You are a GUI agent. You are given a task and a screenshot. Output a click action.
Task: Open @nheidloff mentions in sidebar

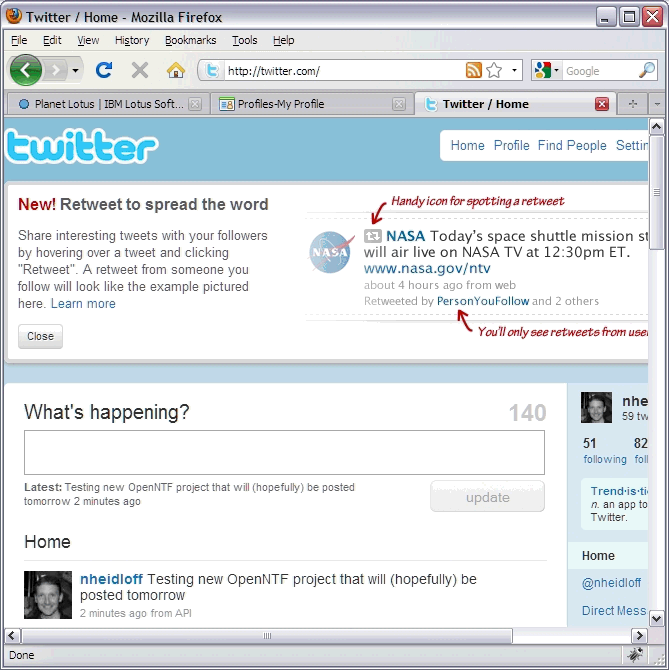coord(611,582)
